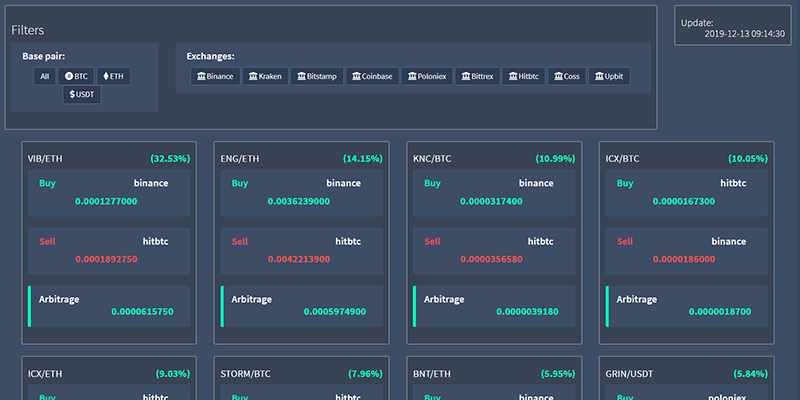Select the STORM/BTC pair title
This screenshot has height=400, width=800.
(245, 374)
